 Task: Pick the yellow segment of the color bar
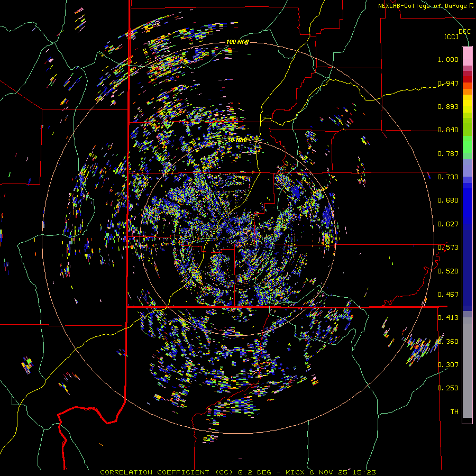tap(467, 104)
